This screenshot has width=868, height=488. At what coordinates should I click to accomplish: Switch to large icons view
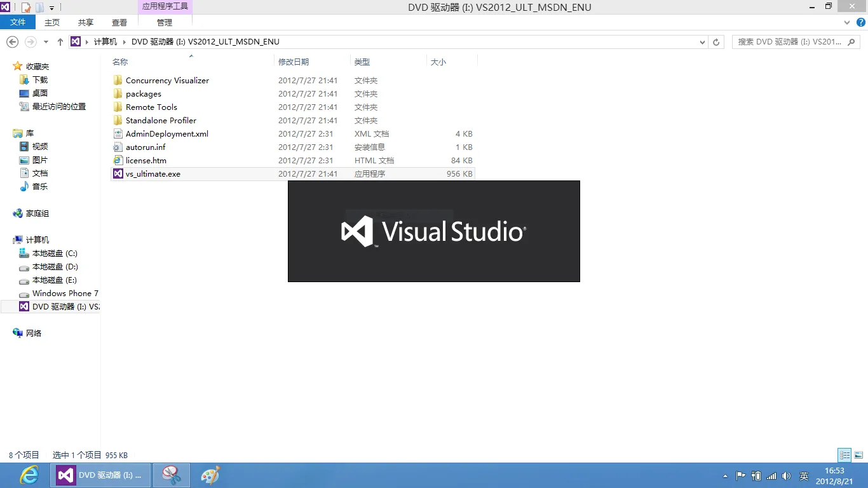pyautogui.click(x=858, y=455)
